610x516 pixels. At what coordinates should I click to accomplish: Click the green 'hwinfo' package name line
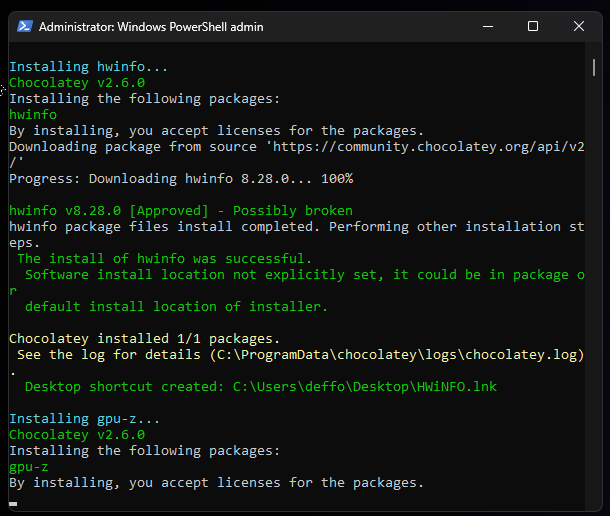[33, 114]
